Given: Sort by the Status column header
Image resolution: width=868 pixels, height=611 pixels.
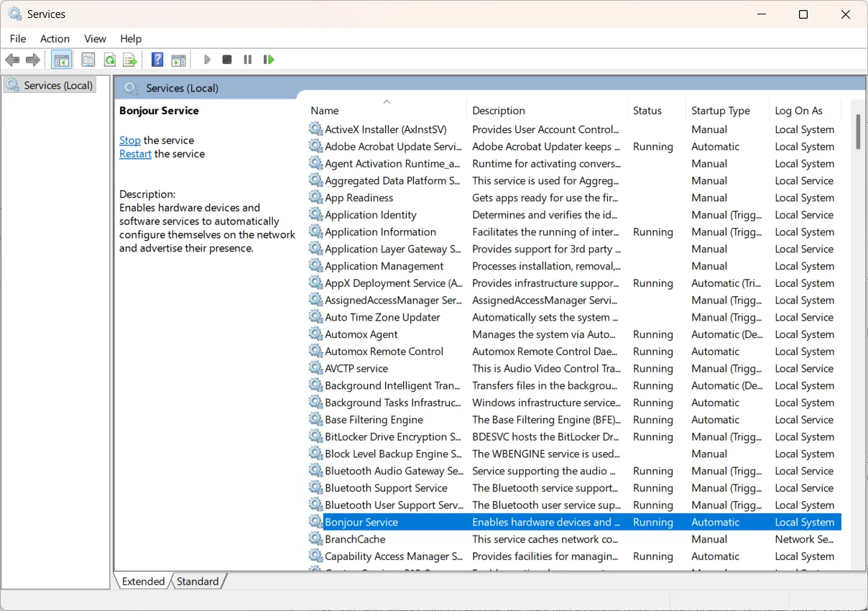Looking at the screenshot, I should point(655,111).
